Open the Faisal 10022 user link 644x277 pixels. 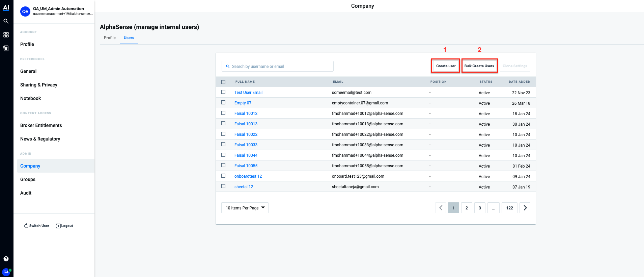click(x=246, y=134)
